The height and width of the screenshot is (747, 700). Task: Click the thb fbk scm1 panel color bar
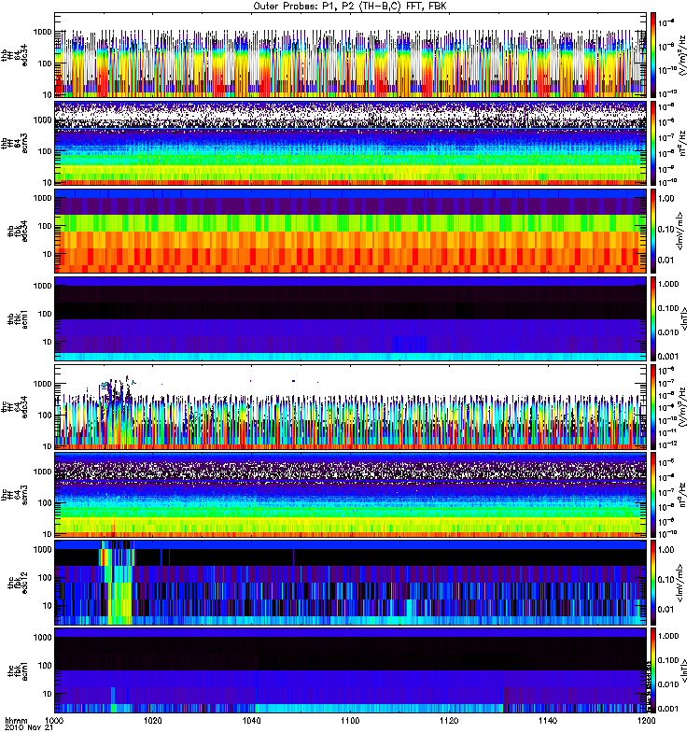(653, 318)
